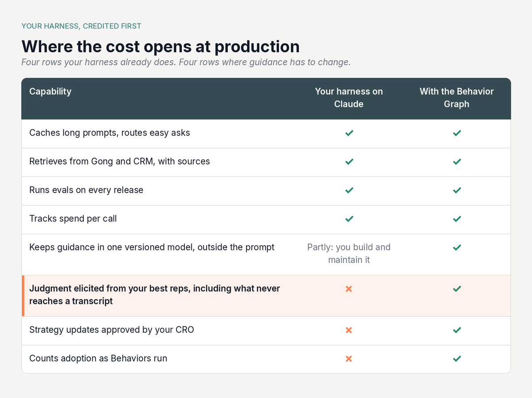Click harness checkmark for "Tracks spend per call"
Viewport: 532px width, 398px height.
coord(349,219)
